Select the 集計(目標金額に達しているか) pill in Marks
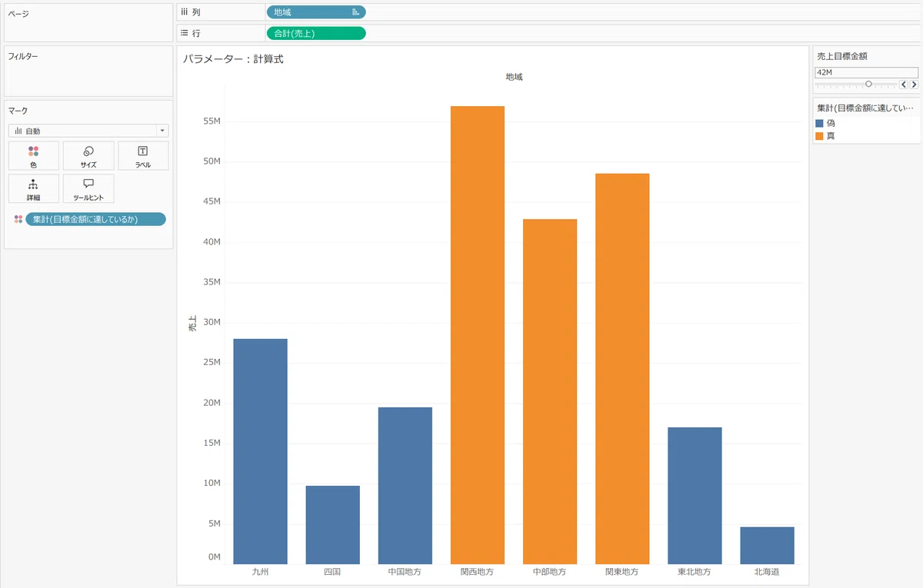Viewport: 923px width, 588px height. click(95, 219)
